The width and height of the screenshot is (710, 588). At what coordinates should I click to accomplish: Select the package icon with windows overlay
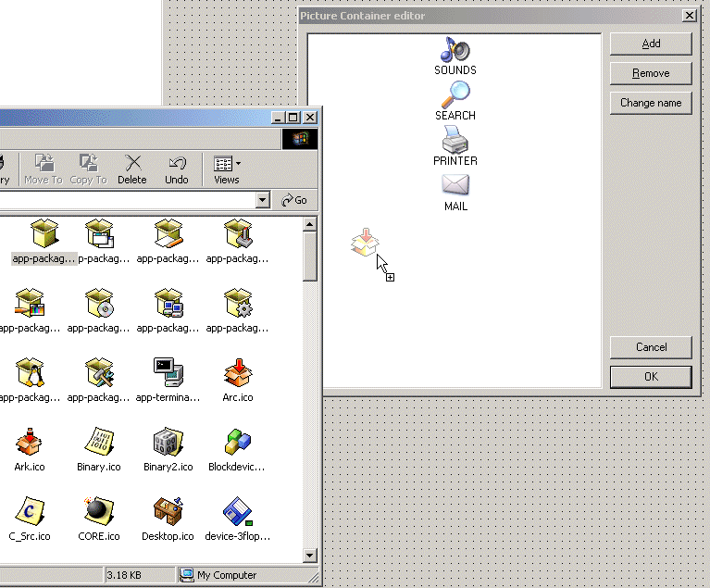[100, 233]
